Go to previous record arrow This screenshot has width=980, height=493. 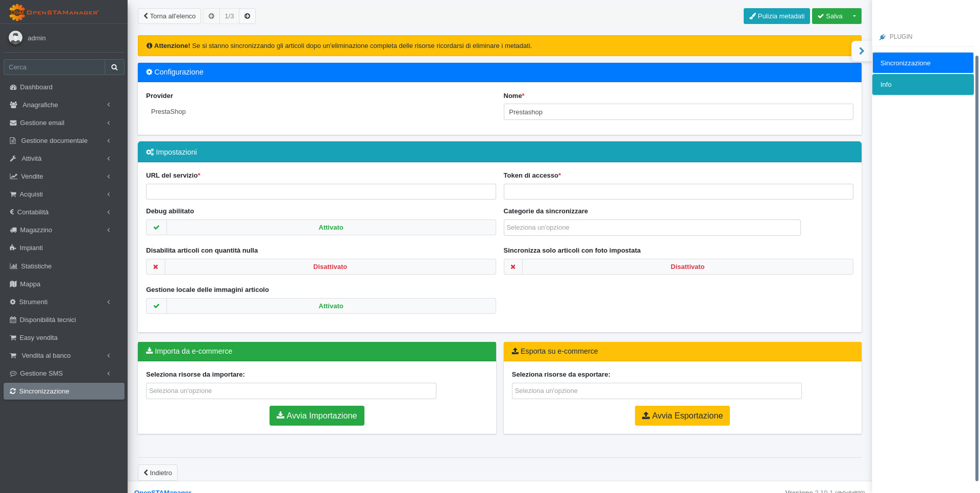(211, 16)
